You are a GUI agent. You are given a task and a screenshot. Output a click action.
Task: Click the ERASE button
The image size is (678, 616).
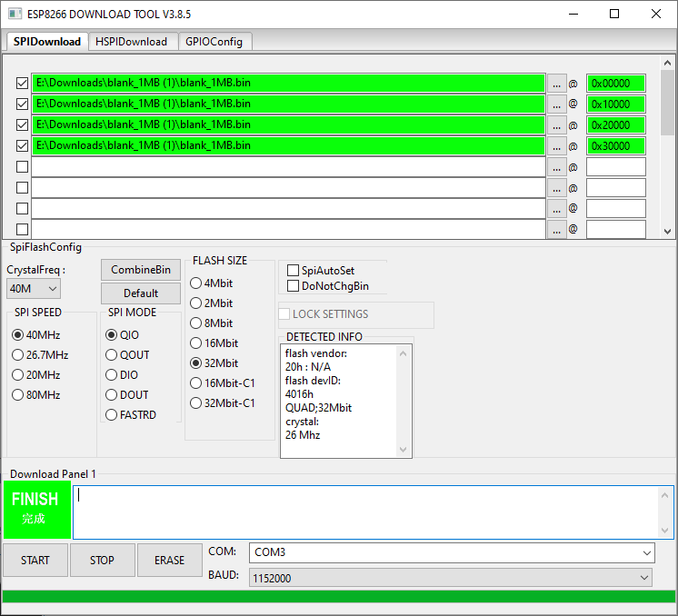click(x=169, y=561)
